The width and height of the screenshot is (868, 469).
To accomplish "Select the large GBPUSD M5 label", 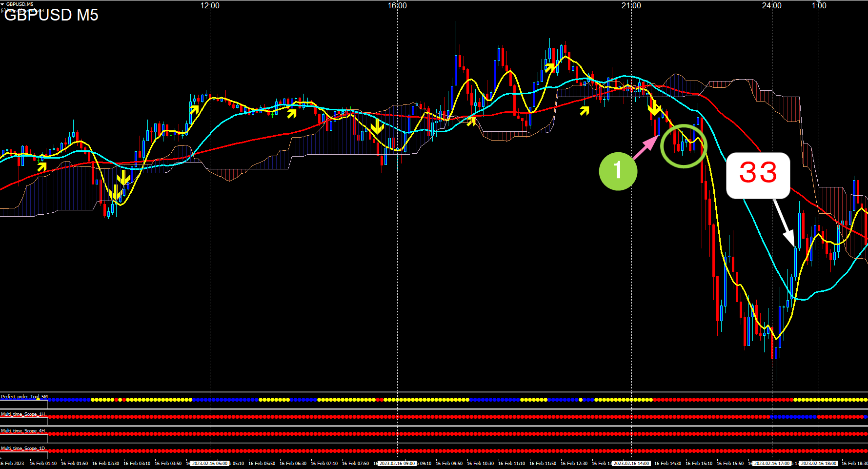I will [x=51, y=15].
